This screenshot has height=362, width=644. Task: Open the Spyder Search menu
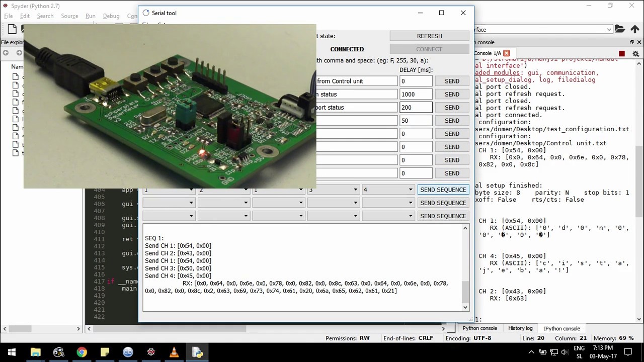pos(45,16)
